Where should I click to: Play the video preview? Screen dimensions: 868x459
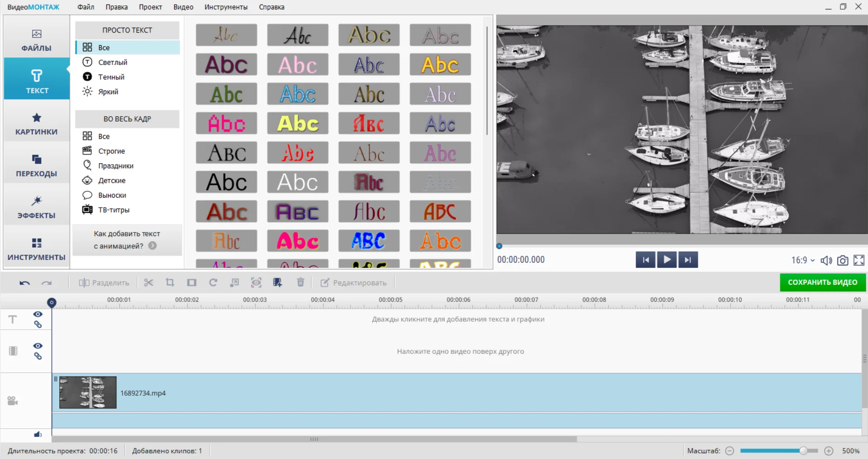pyautogui.click(x=667, y=260)
